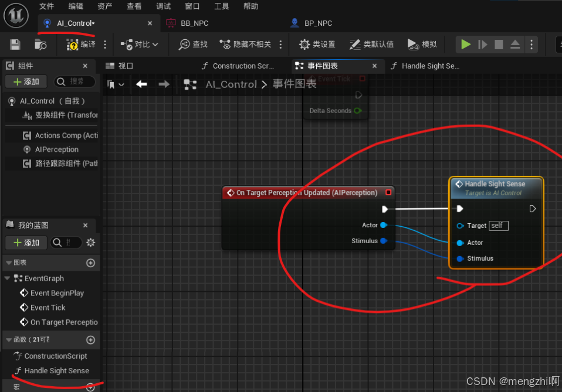The width and height of the screenshot is (562, 392).
Task: Collapse the 图表 graphs section
Action: click(9, 263)
